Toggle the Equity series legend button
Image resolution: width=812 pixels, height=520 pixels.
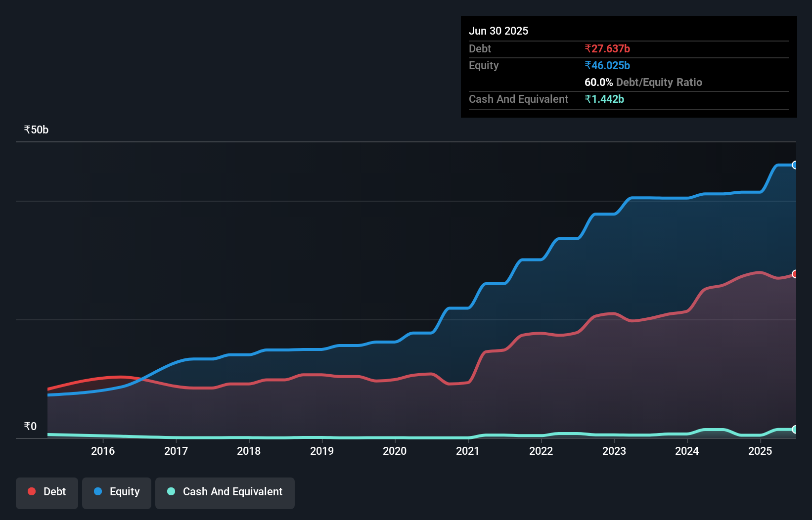point(117,493)
